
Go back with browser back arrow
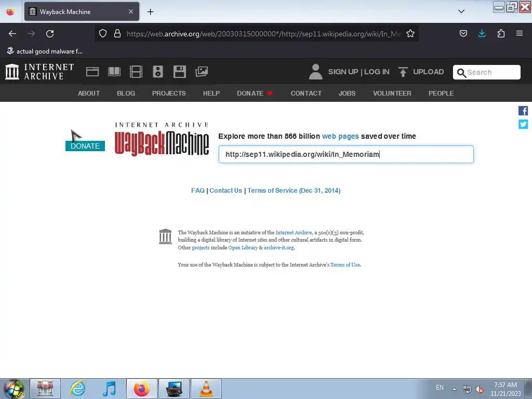click(12, 34)
